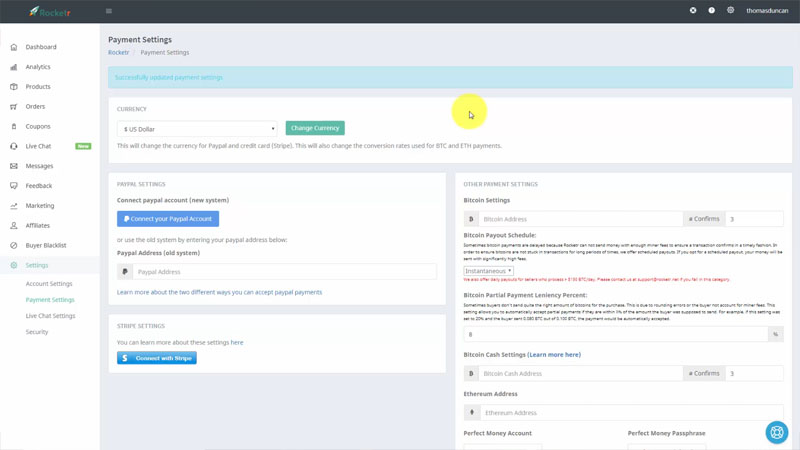800x450 pixels.
Task: Expand the Bitcoin payout schedule Instantaneous dropdown
Action: (x=488, y=271)
